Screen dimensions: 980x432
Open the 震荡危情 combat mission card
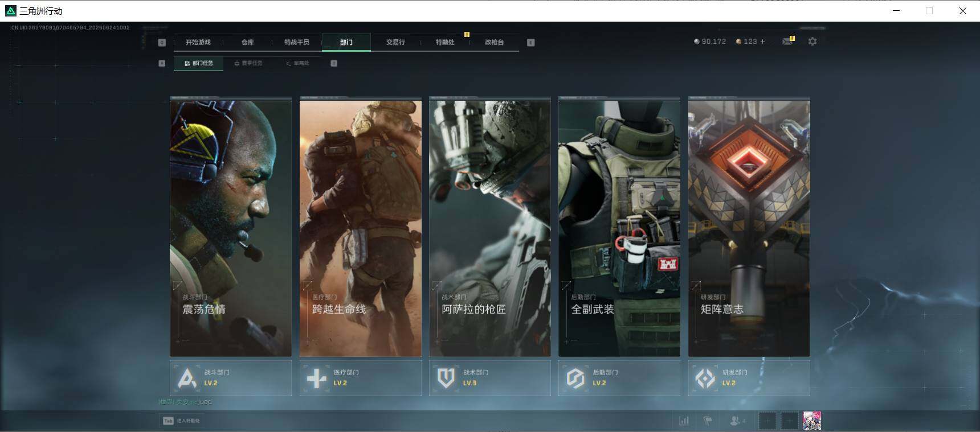[x=231, y=228]
